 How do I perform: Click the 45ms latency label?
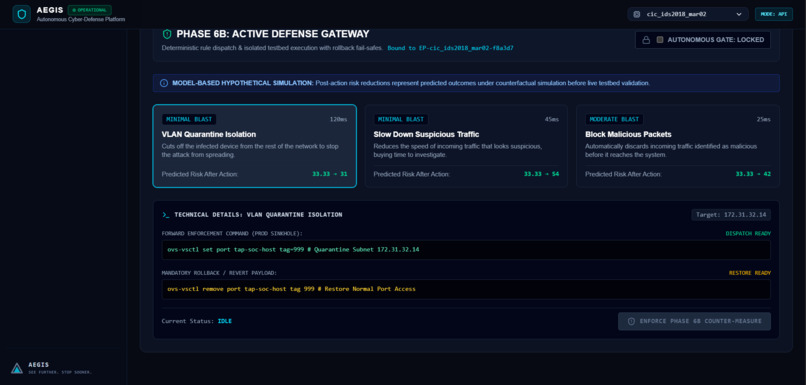click(x=552, y=120)
